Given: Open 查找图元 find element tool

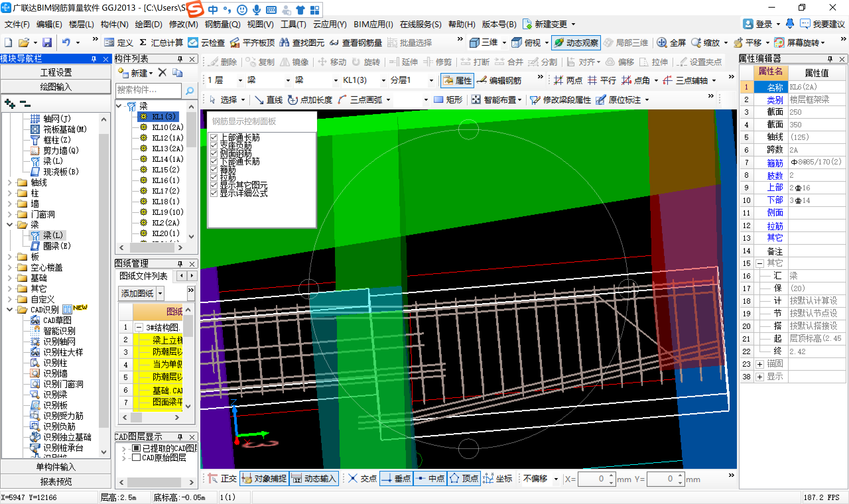Looking at the screenshot, I should 302,42.
